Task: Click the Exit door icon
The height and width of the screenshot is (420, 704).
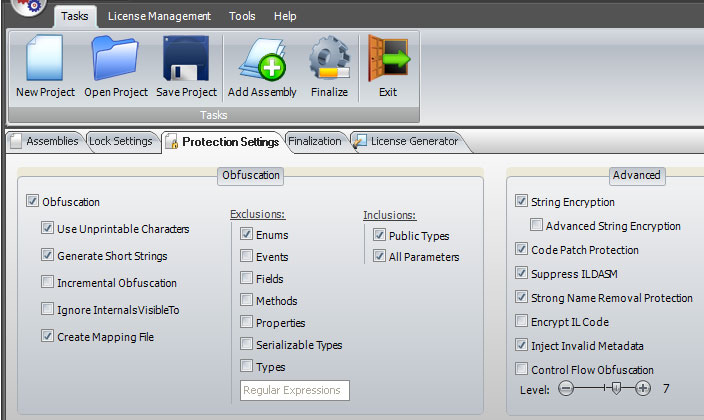Action: (388, 58)
